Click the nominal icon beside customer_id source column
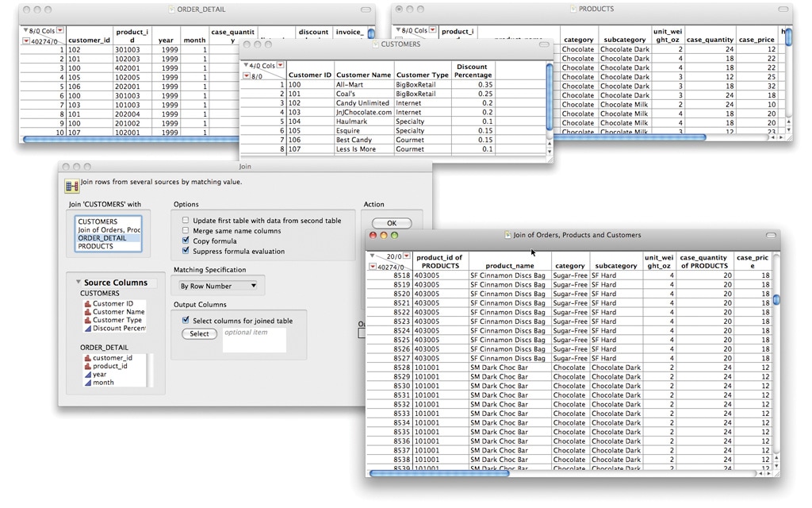The width and height of the screenshot is (812, 508). (x=88, y=358)
